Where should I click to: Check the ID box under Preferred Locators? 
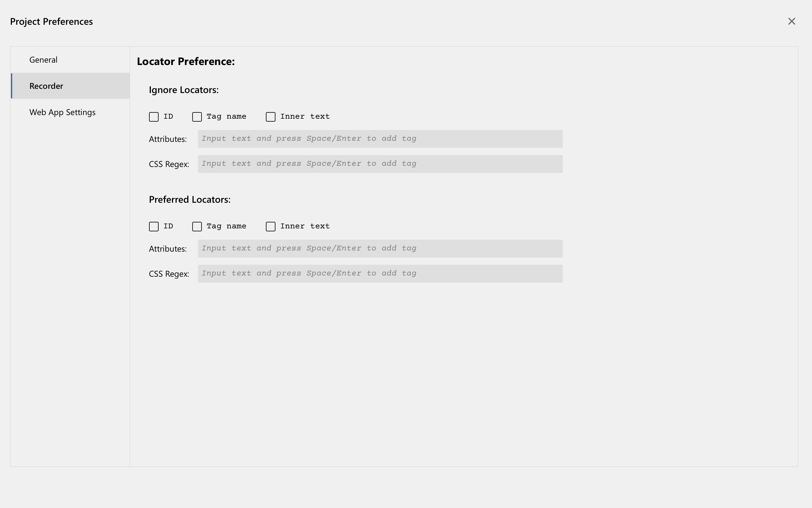(154, 227)
